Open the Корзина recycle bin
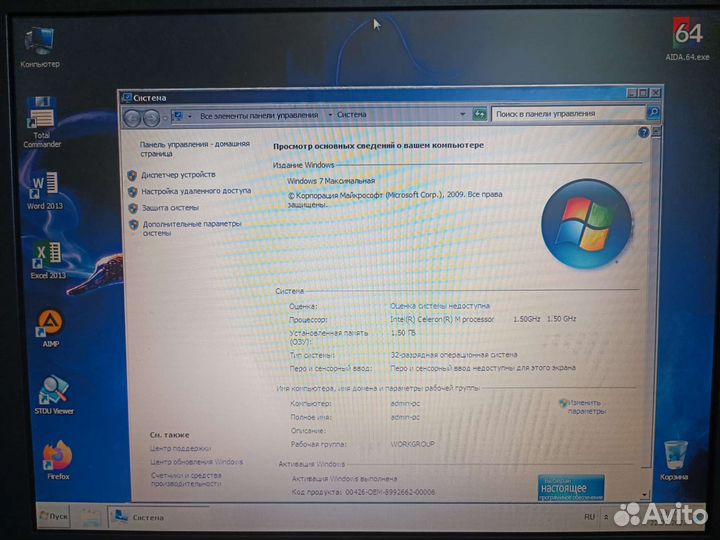The width and height of the screenshot is (720, 540). (x=674, y=460)
